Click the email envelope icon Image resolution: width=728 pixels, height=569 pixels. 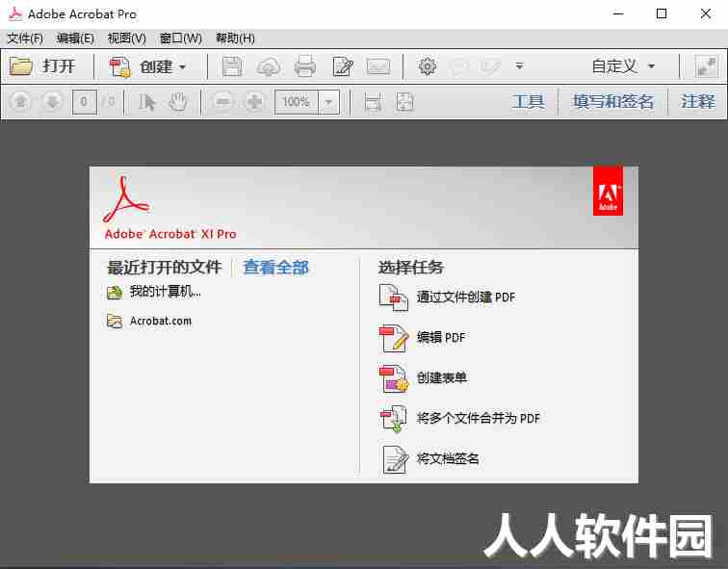tap(378, 66)
